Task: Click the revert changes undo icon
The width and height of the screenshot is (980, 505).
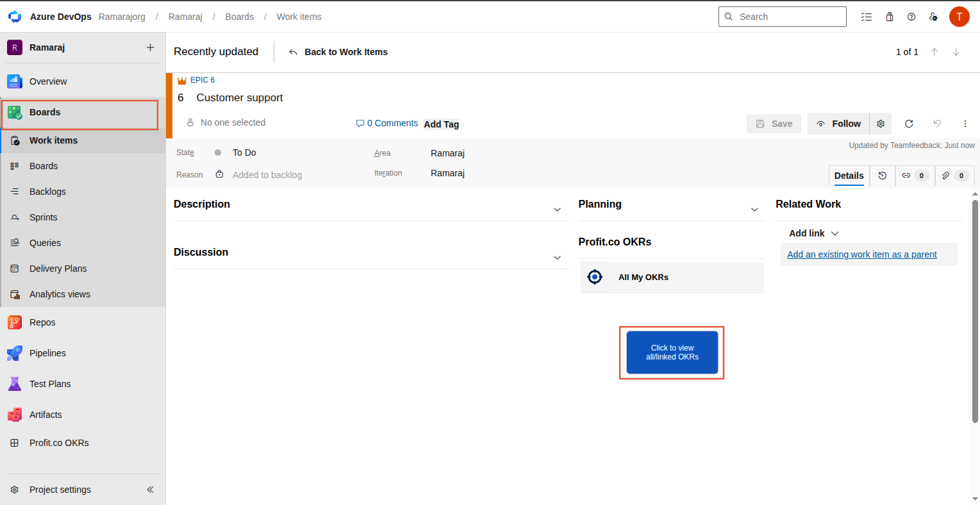Action: tap(937, 124)
